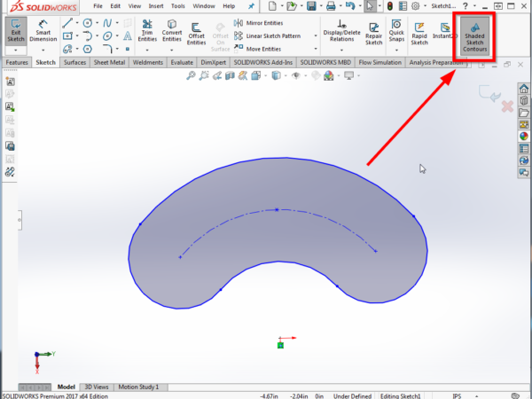Select the Circle sketch tool
The width and height of the screenshot is (532, 399).
(x=88, y=23)
